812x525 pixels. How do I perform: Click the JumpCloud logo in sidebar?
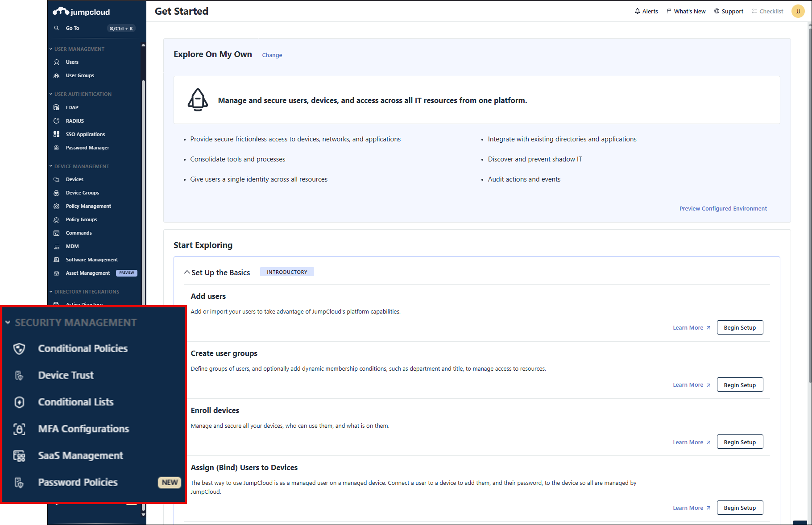[81, 12]
